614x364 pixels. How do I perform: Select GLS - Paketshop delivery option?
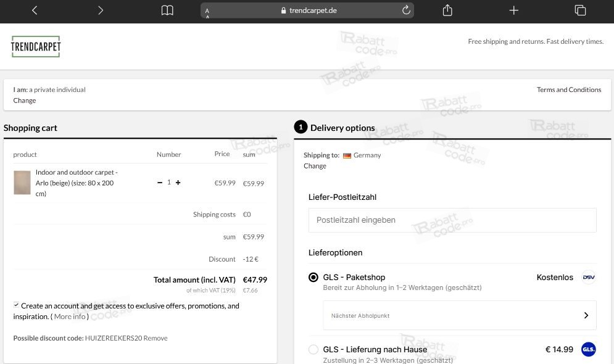(313, 277)
